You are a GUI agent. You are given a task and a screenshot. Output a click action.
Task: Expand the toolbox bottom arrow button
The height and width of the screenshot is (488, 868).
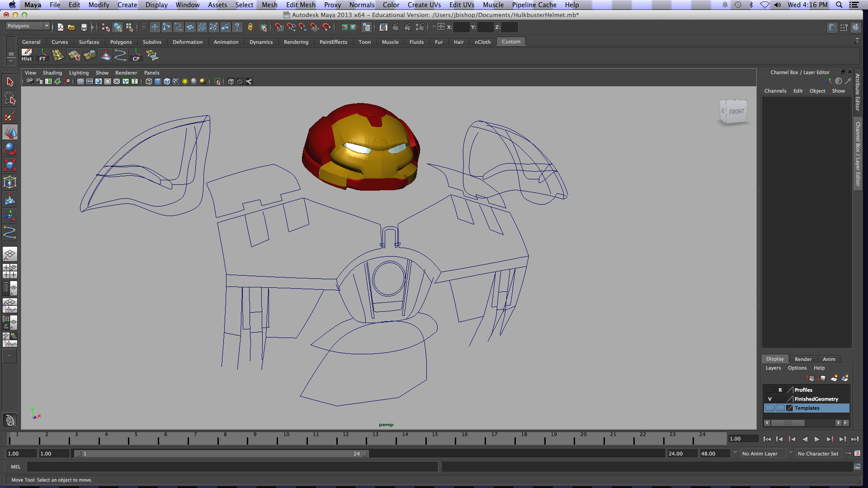click(x=9, y=356)
